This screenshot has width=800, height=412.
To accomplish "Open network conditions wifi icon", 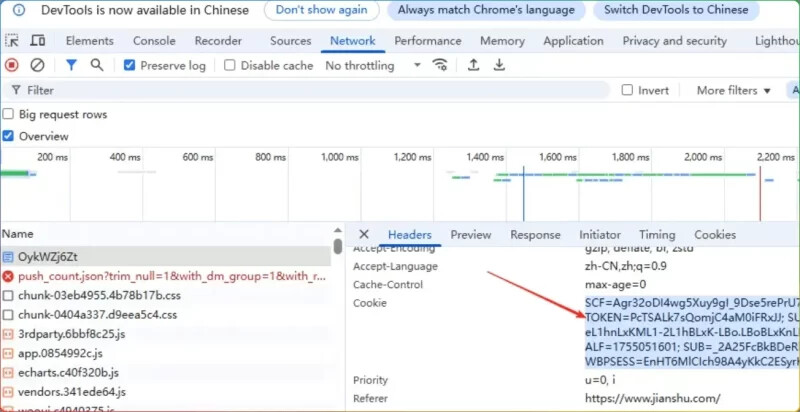I will click(440, 65).
